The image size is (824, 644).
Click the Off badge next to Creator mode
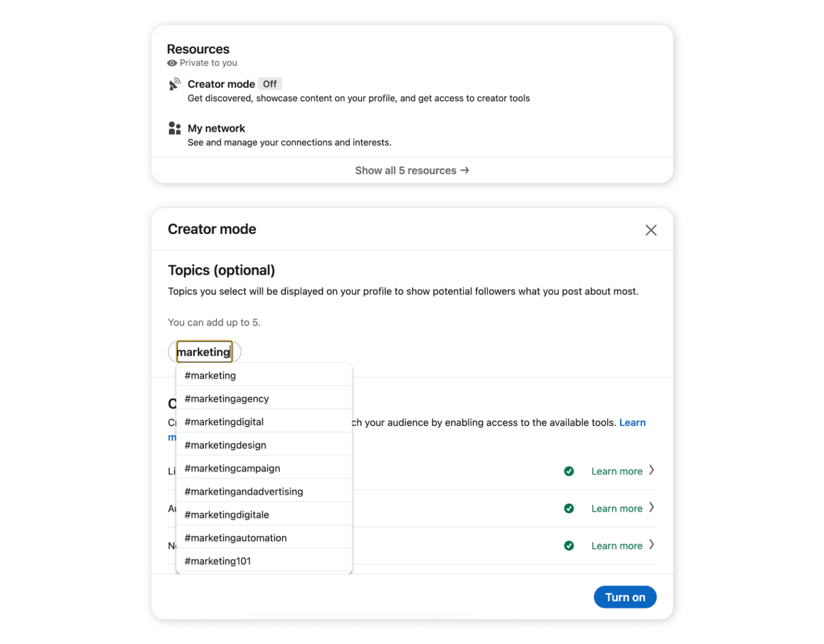point(270,84)
